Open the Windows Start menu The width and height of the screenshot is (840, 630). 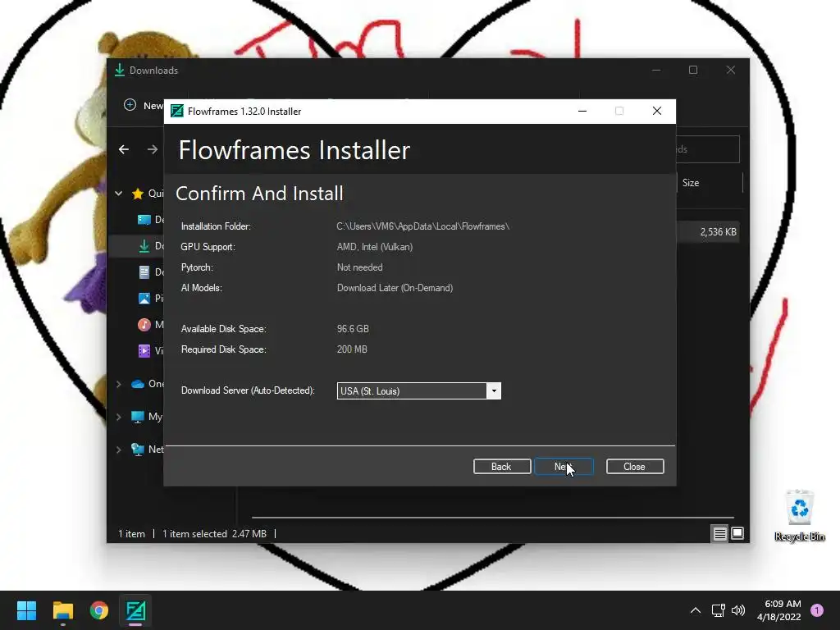coord(26,610)
